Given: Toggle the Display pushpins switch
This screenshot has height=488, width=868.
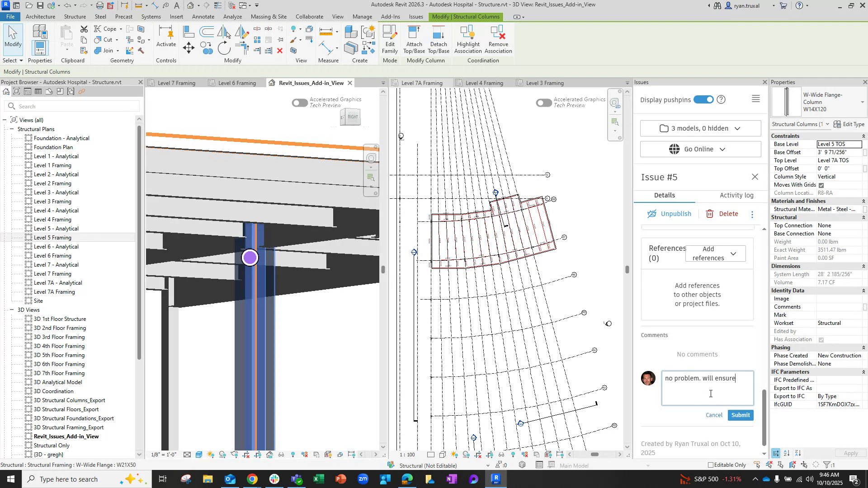Looking at the screenshot, I should pos(703,99).
